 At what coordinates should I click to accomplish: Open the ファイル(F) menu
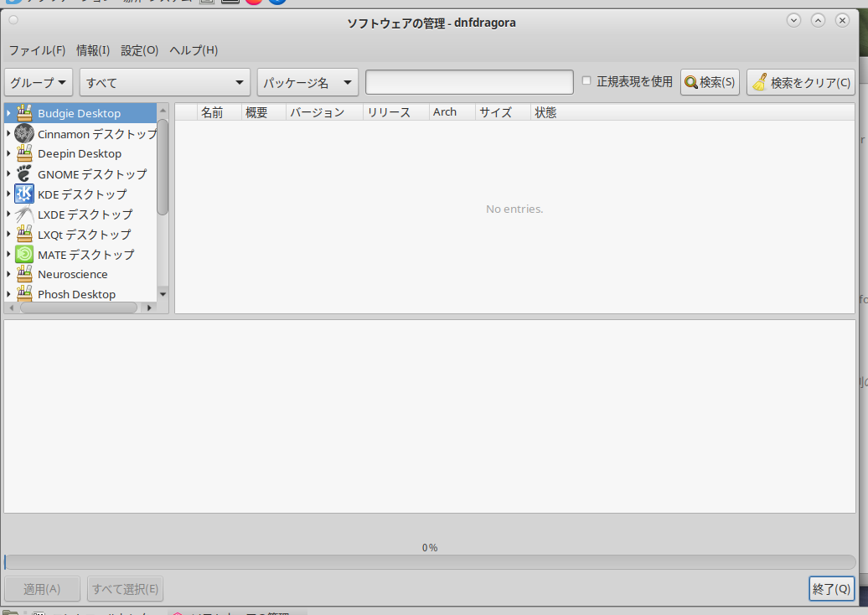(37, 50)
